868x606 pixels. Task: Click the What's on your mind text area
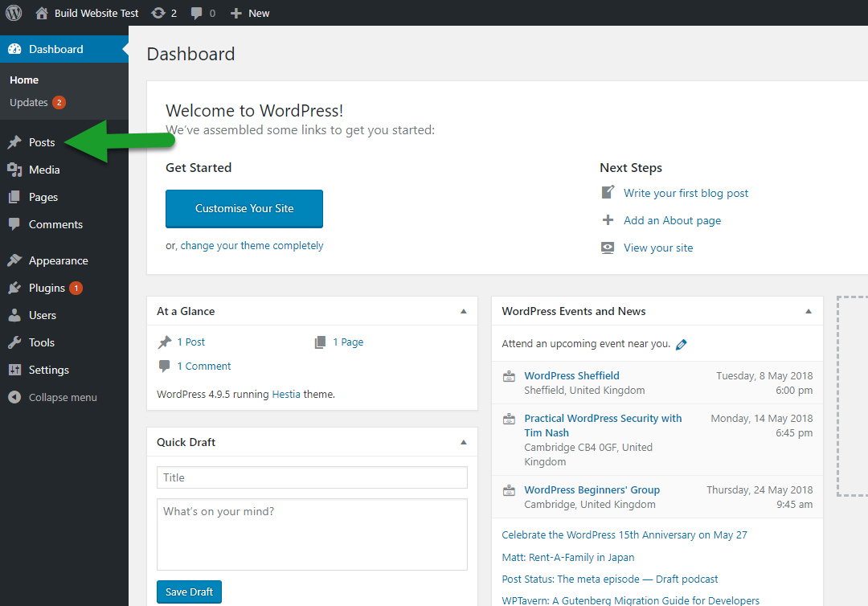tap(312, 534)
